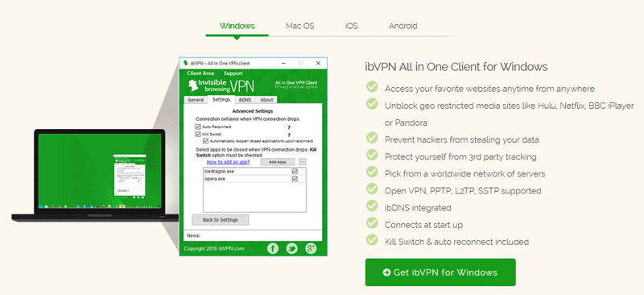Click Get ibVPN for Windows button
This screenshot has width=644, height=295.
[x=440, y=272]
